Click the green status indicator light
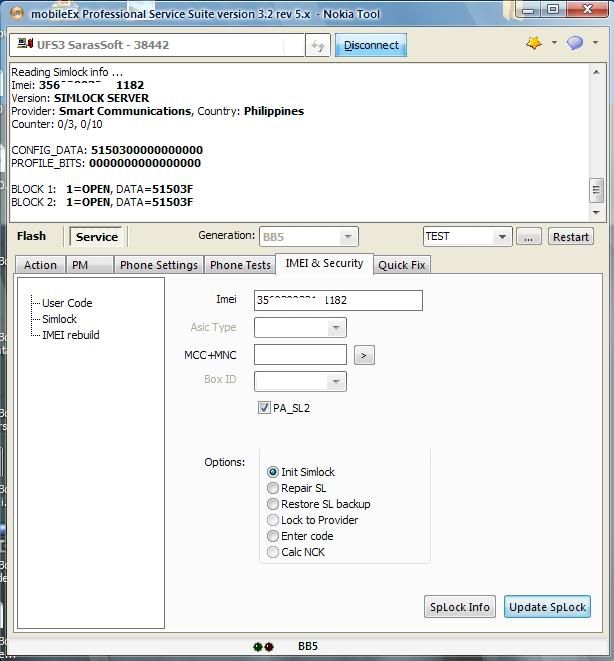This screenshot has height=661, width=614. tap(258, 647)
